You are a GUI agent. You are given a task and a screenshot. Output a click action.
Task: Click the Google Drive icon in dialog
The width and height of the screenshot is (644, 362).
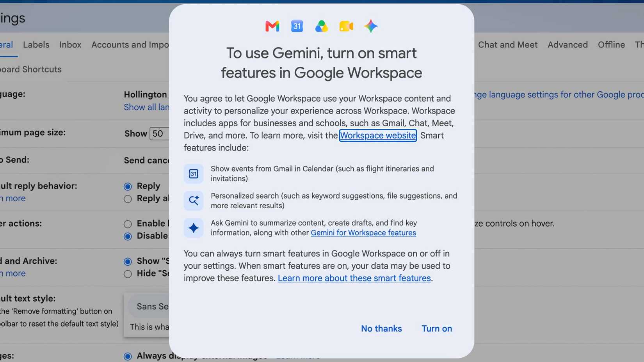click(x=322, y=26)
